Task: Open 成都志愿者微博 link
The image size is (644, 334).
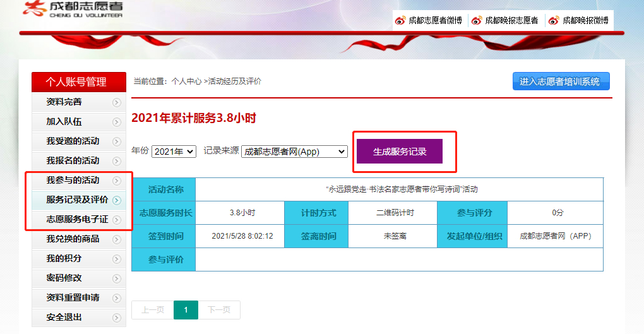Action: (x=435, y=21)
